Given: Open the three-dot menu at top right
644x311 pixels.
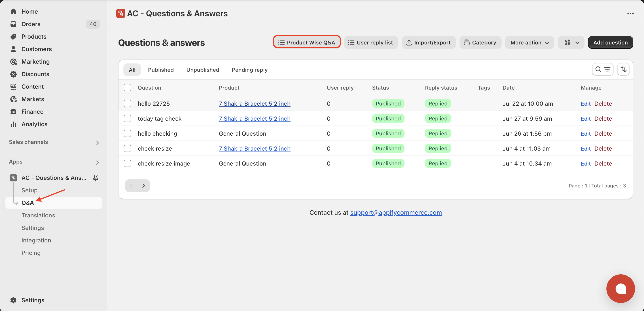Looking at the screenshot, I should 630,13.
